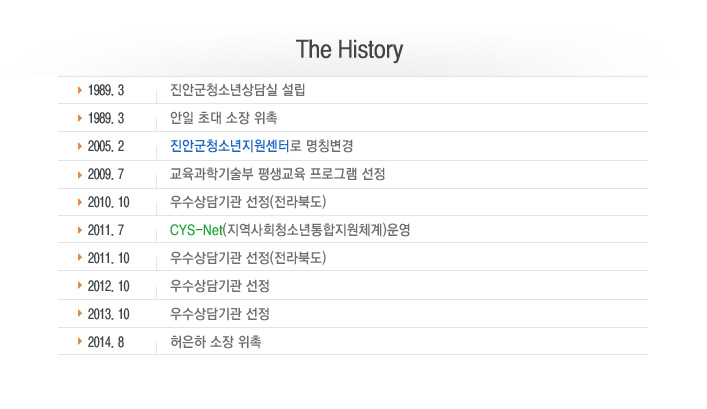This screenshot has height=409, width=707.
Task: Click the The History heading
Action: pos(349,50)
